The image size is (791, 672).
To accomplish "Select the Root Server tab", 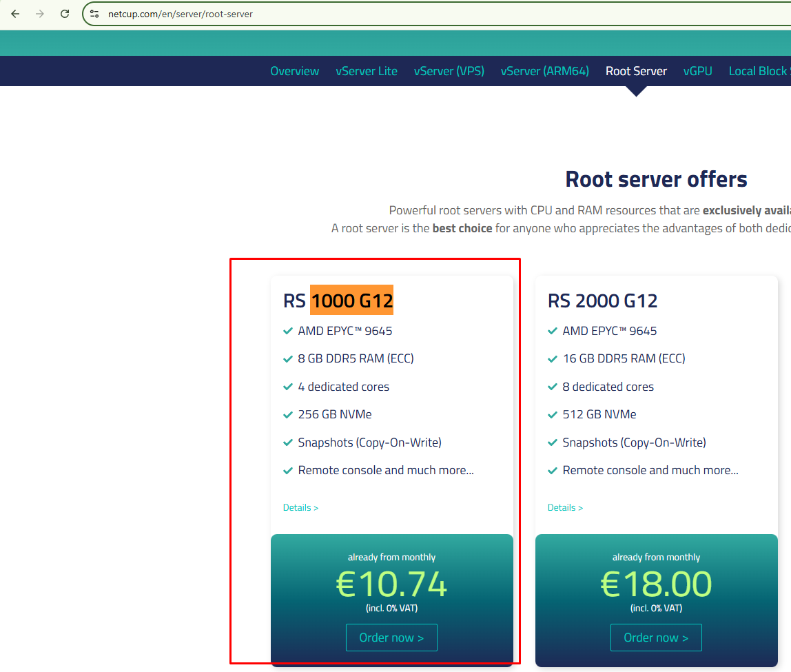I will pyautogui.click(x=636, y=71).
